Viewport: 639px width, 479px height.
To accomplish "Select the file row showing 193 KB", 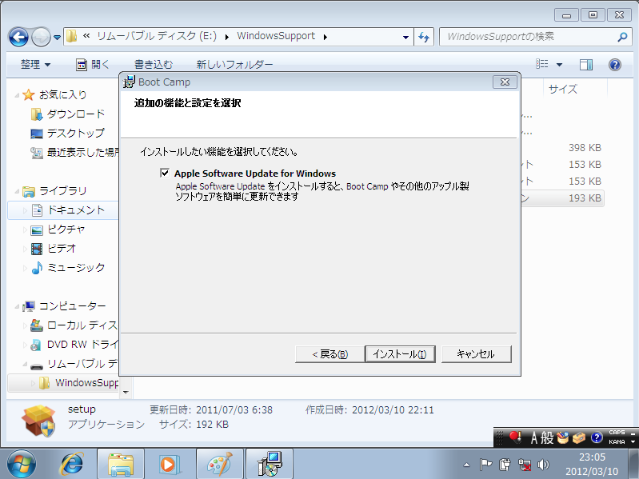I will [x=562, y=198].
